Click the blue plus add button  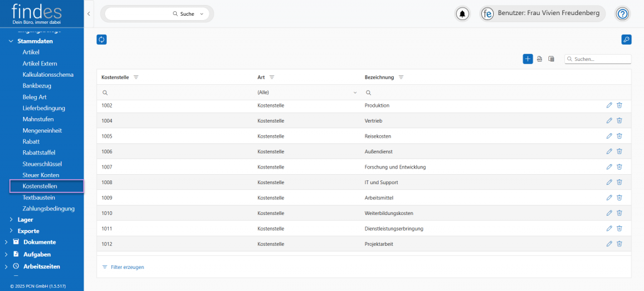click(x=528, y=59)
